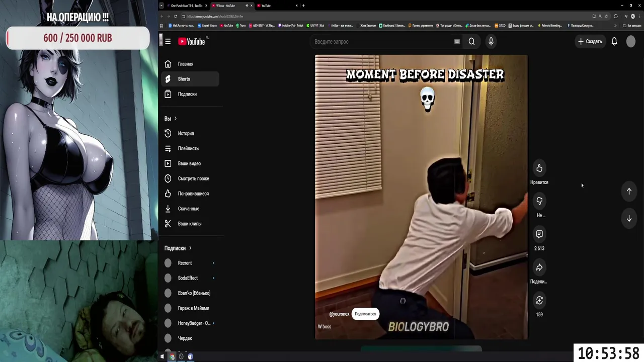This screenshot has height=362, width=644.
Task: Go to previous short with up arrow
Action: coord(629,191)
